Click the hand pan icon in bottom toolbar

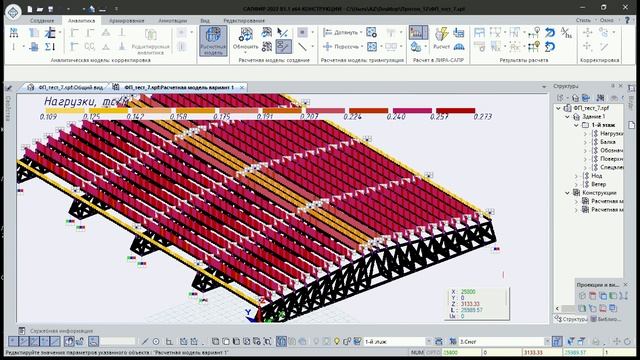[69, 341]
